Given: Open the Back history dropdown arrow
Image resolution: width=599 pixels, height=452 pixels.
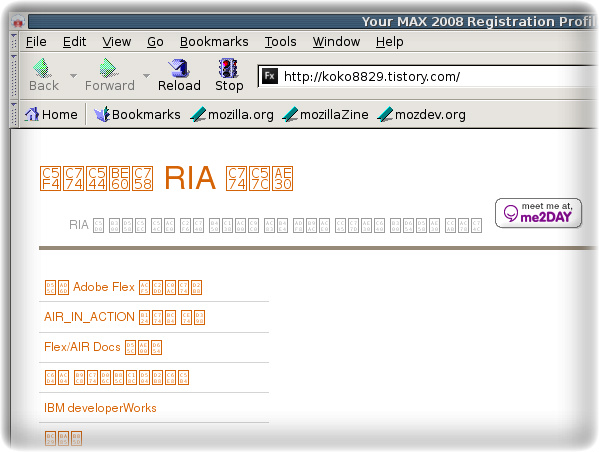Looking at the screenshot, I should pyautogui.click(x=73, y=76).
